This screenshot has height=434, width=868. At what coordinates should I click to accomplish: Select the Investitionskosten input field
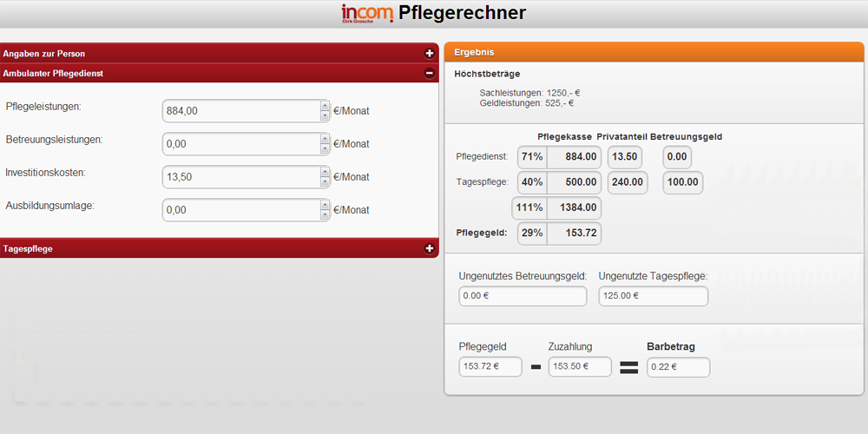[240, 177]
